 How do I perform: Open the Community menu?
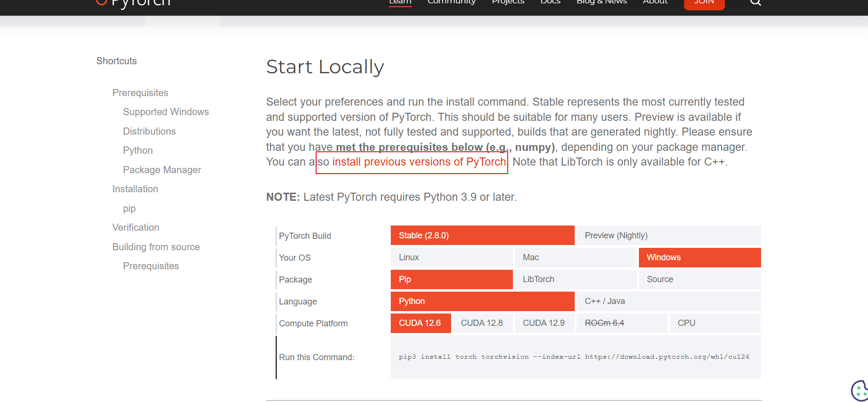coord(451,2)
